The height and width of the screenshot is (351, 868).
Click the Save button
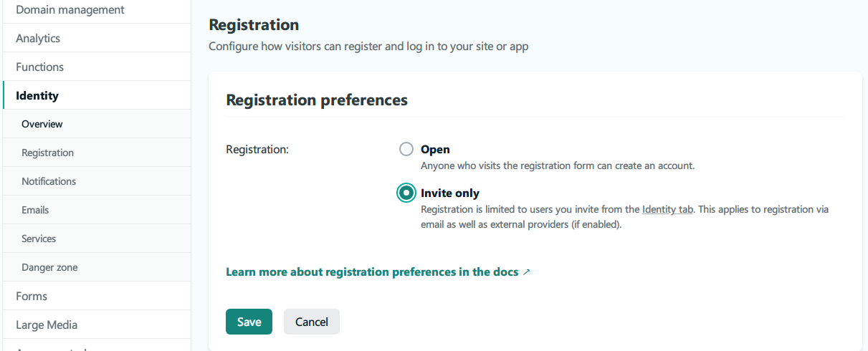(249, 322)
